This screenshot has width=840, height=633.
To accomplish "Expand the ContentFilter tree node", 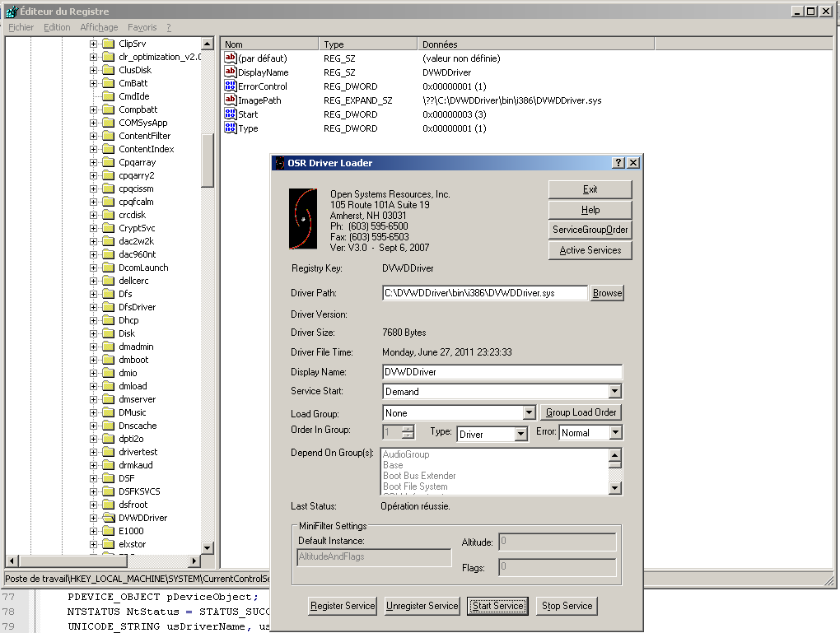I will 93,136.
